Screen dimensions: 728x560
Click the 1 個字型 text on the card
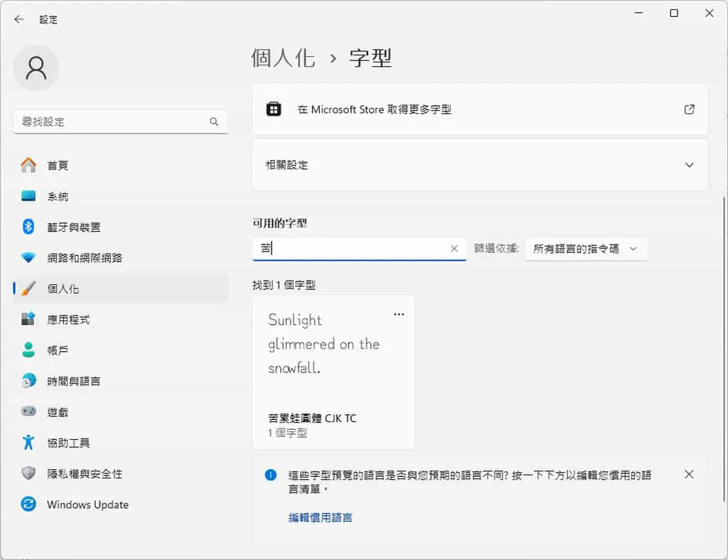287,433
